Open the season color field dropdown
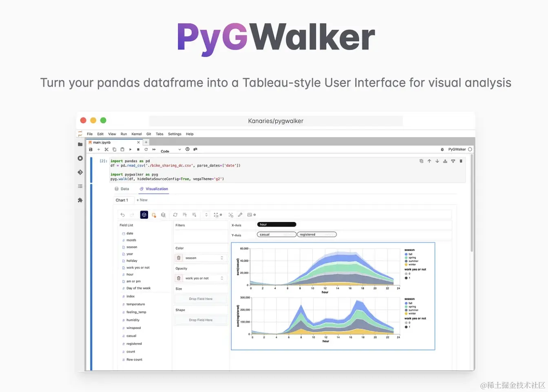The image size is (548, 392). [205, 258]
